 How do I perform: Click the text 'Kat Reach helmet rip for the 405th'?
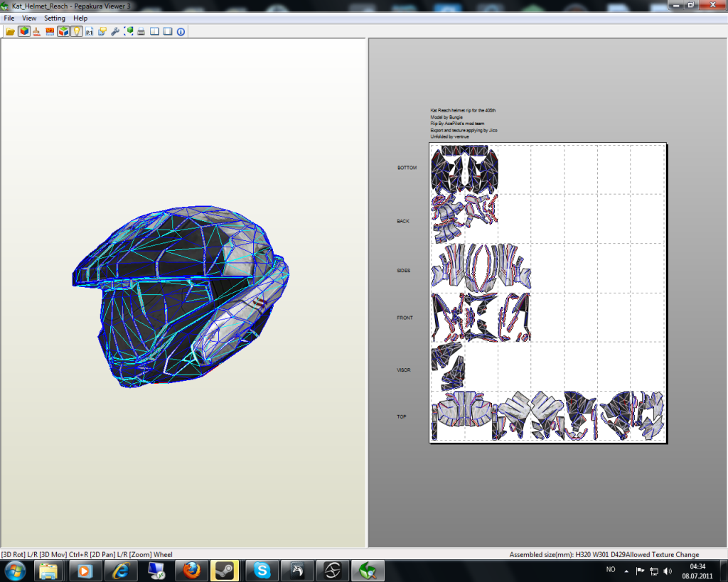[463, 110]
